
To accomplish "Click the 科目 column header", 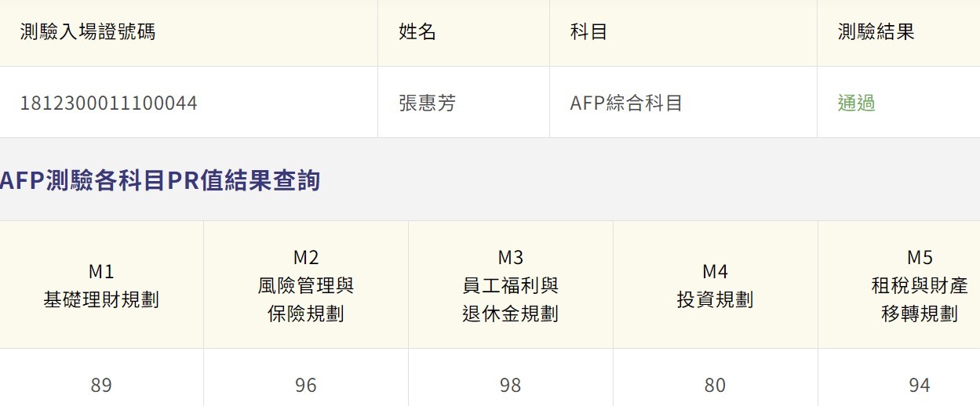I will coord(588,32).
